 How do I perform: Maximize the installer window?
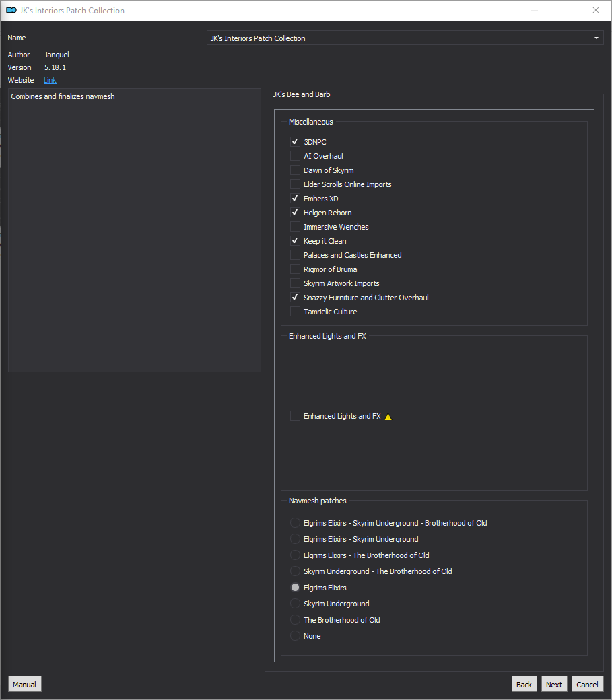(565, 10)
